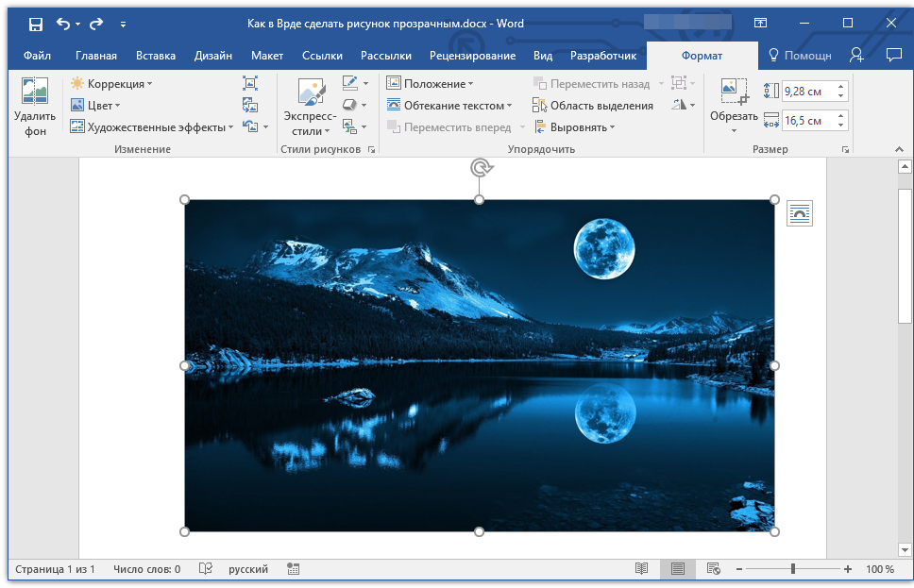Click the Обрезать crop icon
Image resolution: width=914 pixels, height=588 pixels.
pyautogui.click(x=734, y=92)
